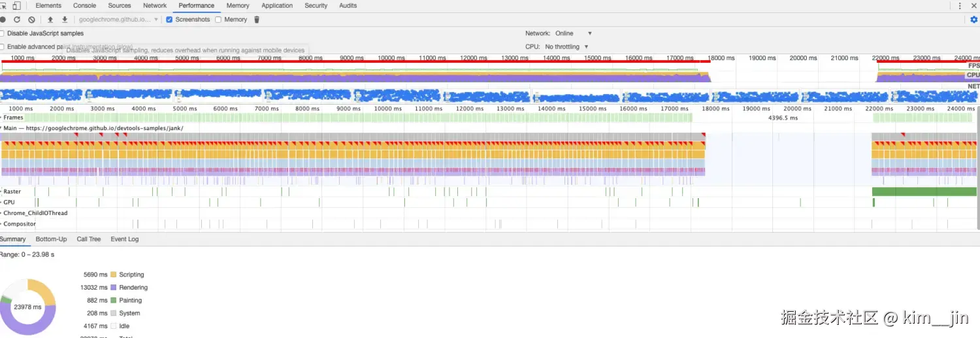Select the Performance tab
This screenshot has height=338, width=980.
click(197, 6)
